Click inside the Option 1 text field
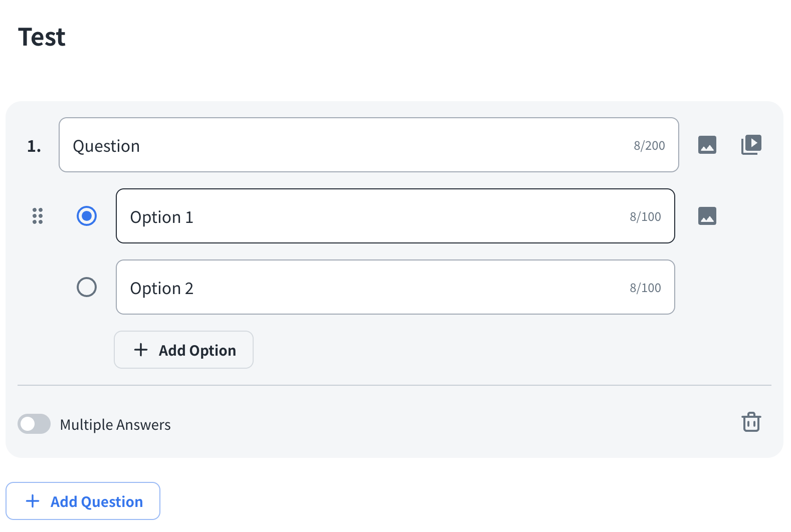 coord(371,216)
